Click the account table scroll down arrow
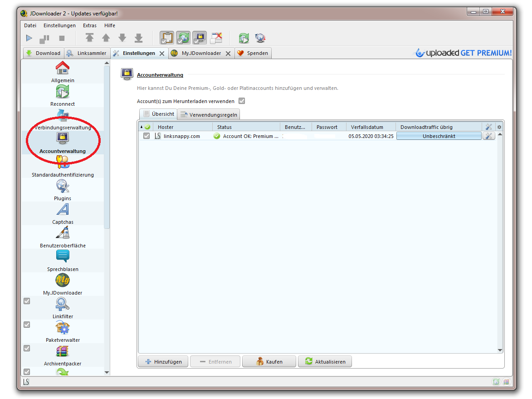 pyautogui.click(x=500, y=350)
